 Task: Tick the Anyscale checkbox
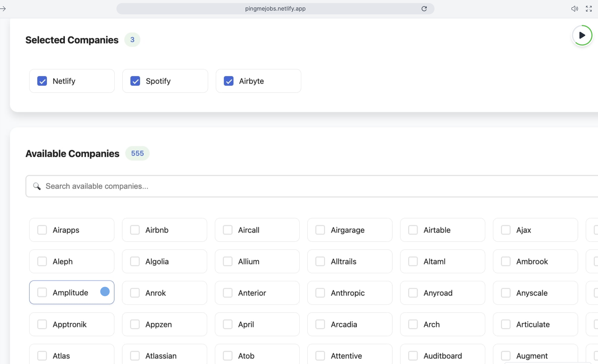tap(506, 293)
